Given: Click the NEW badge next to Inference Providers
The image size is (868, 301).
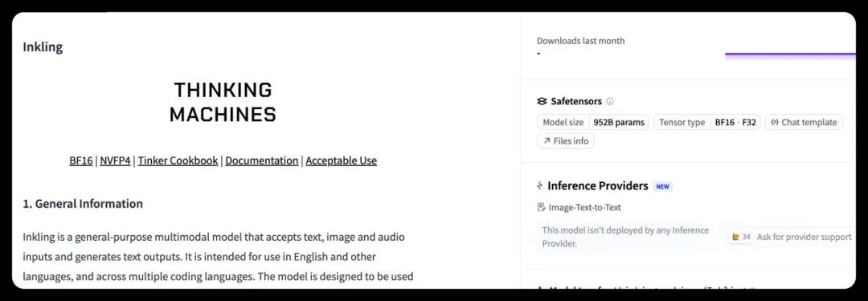Looking at the screenshot, I should tap(662, 186).
